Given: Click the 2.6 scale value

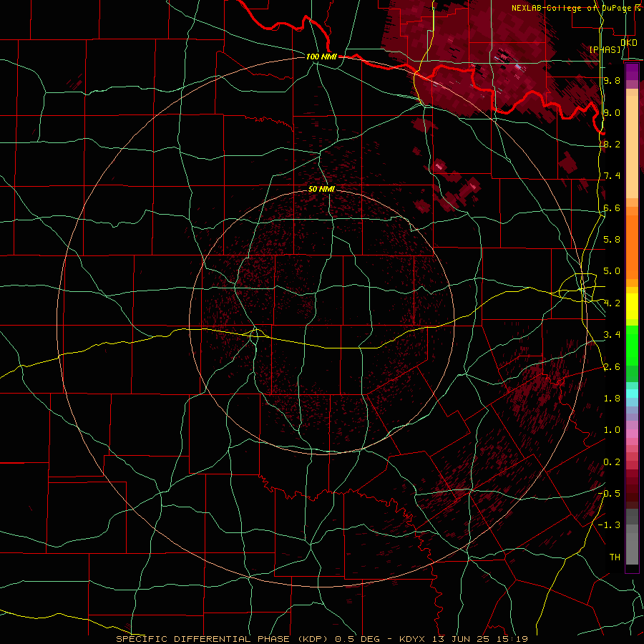Looking at the screenshot, I should [612, 366].
